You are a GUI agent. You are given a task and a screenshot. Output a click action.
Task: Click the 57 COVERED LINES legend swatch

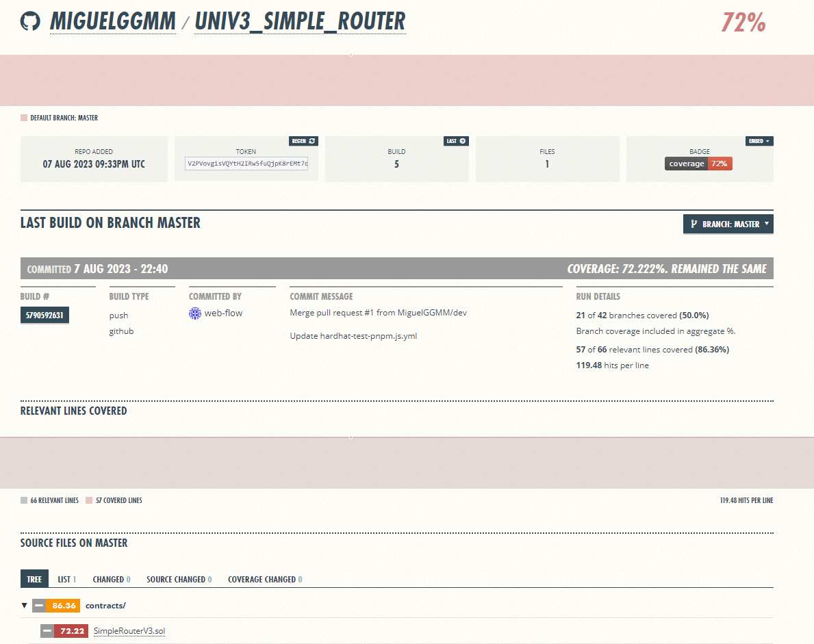(89, 500)
